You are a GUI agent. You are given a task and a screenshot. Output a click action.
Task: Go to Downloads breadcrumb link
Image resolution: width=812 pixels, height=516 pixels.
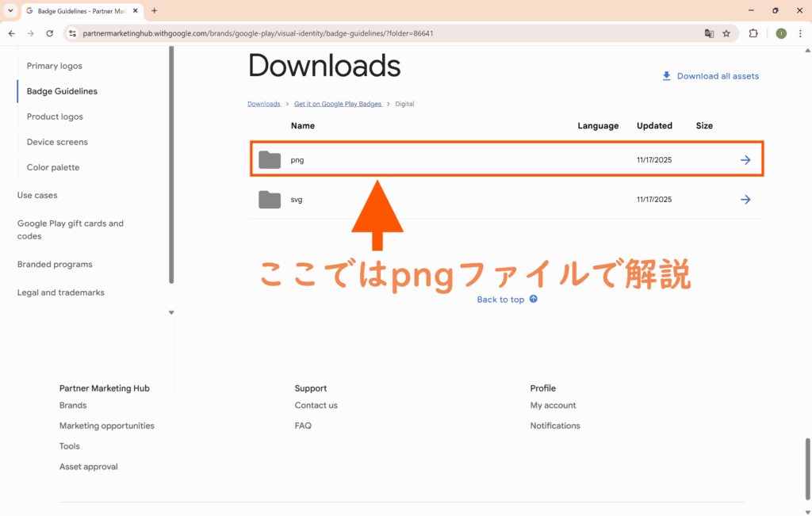point(264,104)
